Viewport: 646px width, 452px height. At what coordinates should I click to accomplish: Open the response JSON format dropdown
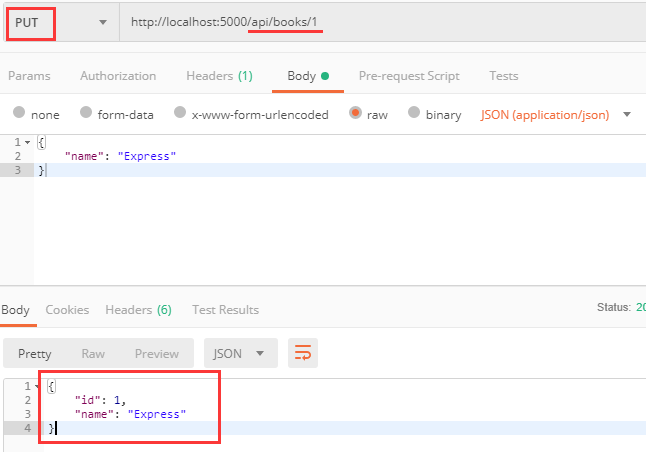click(x=241, y=353)
